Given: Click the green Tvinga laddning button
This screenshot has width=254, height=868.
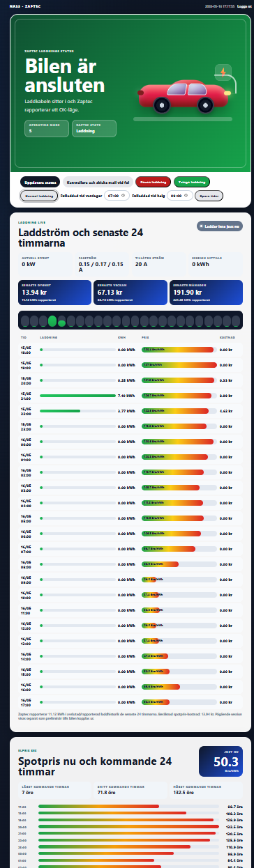Looking at the screenshot, I should coord(192,182).
